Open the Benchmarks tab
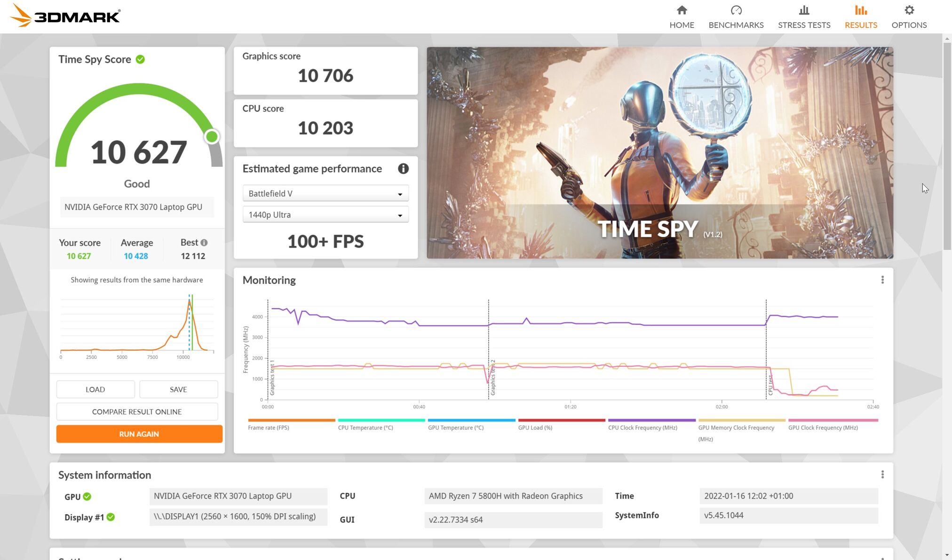The image size is (952, 560). pyautogui.click(x=736, y=17)
